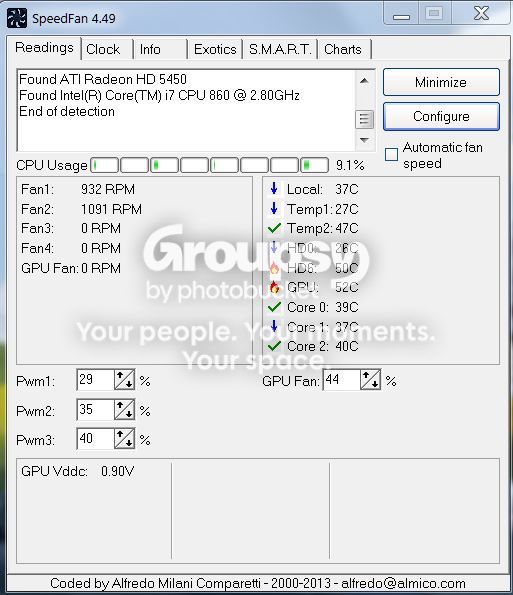Click the first CPU usage bar
513x595 pixels.
(104, 165)
